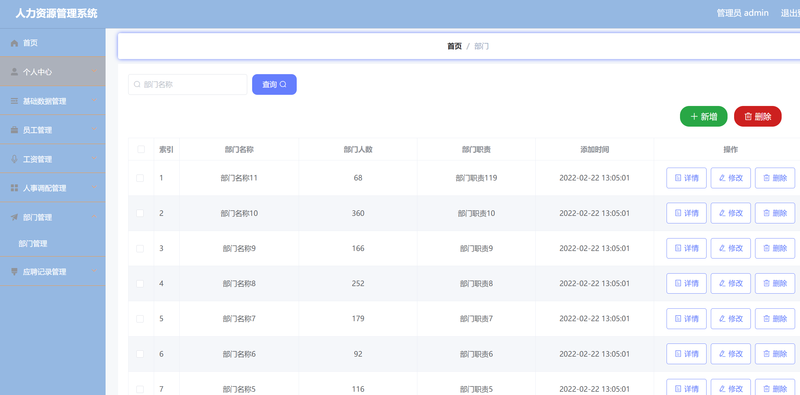Viewport: 800px width, 395px height.
Task: Focus the 部门名称 search input field
Action: (188, 85)
